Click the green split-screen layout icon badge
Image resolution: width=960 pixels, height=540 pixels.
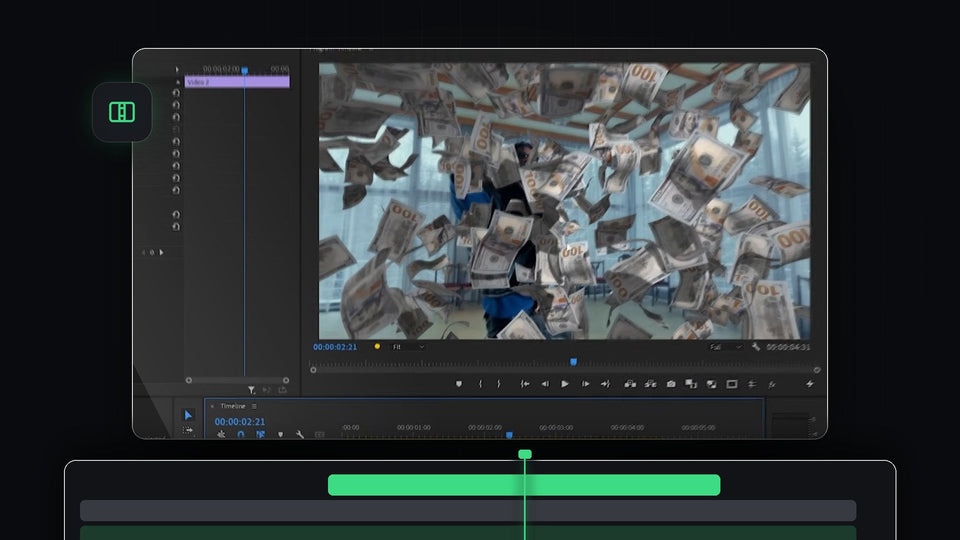[x=122, y=112]
